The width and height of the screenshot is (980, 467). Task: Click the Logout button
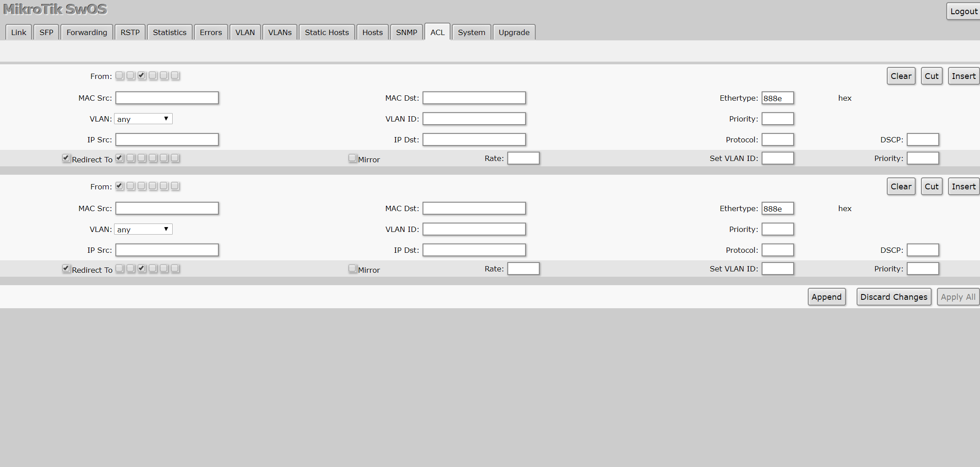(x=964, y=12)
